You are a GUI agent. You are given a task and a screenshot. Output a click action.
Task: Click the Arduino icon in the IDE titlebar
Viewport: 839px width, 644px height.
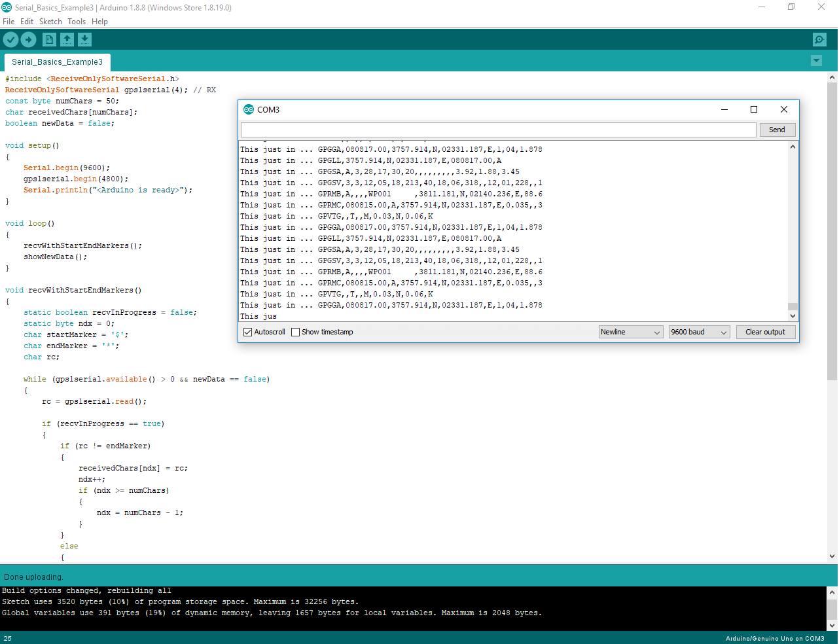pos(8,7)
